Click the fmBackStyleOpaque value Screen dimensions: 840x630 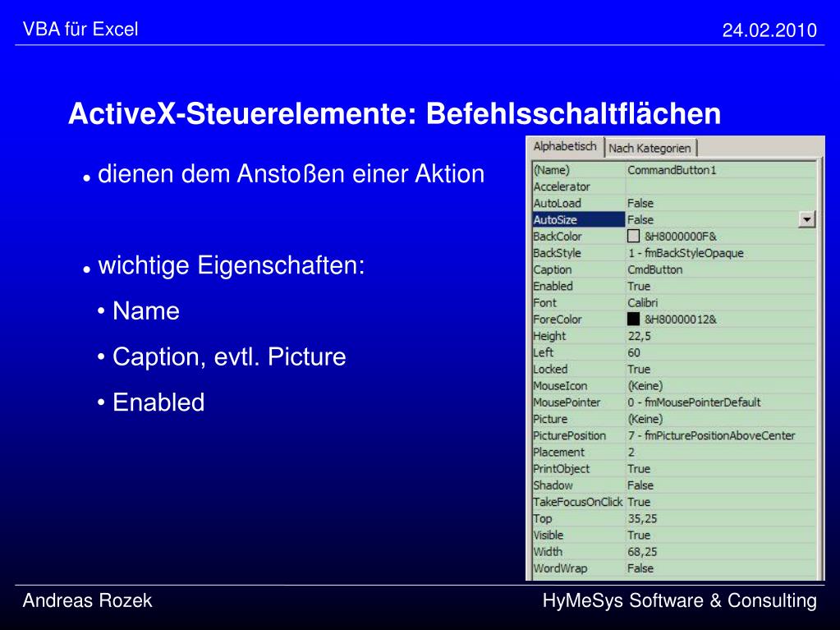(x=686, y=253)
